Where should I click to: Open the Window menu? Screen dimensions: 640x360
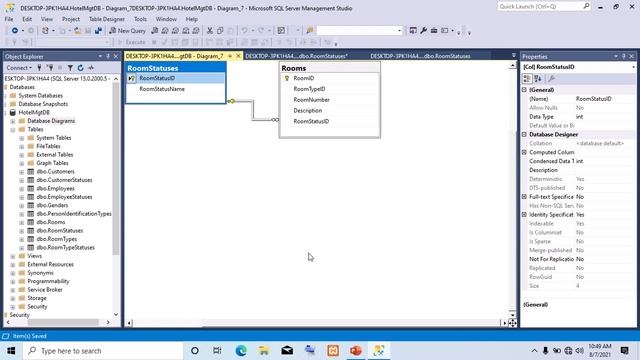pos(166,19)
